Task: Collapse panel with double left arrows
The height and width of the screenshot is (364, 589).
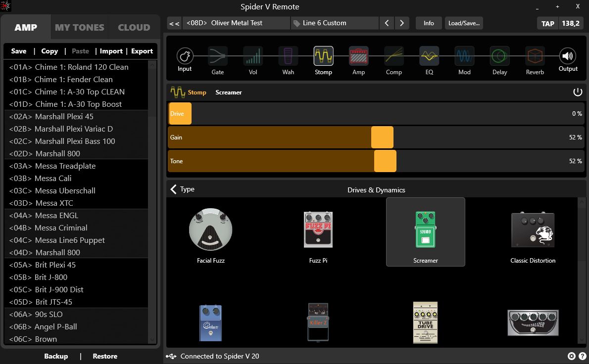Action: coord(174,23)
